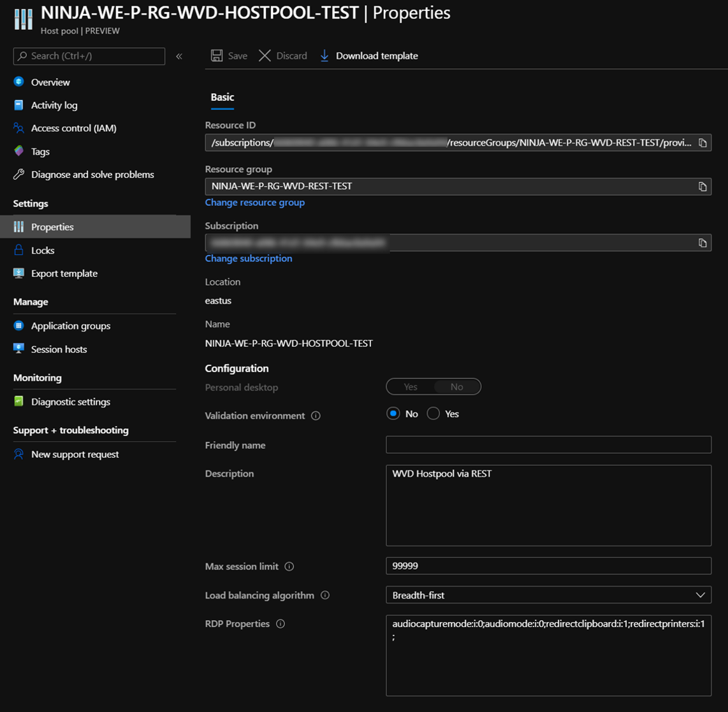Select No for Validation environment
The width and height of the screenshot is (728, 712).
point(393,414)
